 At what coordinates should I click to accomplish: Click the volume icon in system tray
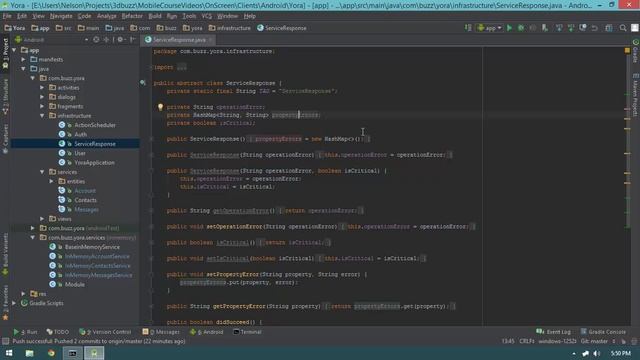(596, 353)
